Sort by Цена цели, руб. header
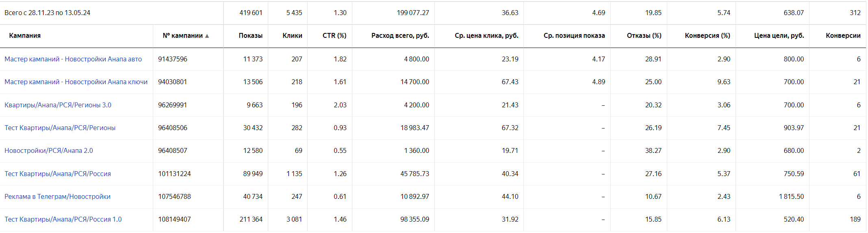The width and height of the screenshot is (868, 233). (779, 36)
